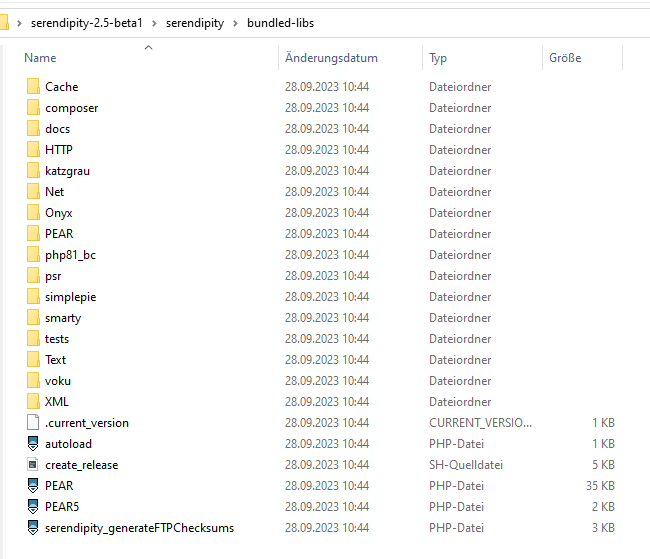Select the create_release shell script icon

click(33, 465)
